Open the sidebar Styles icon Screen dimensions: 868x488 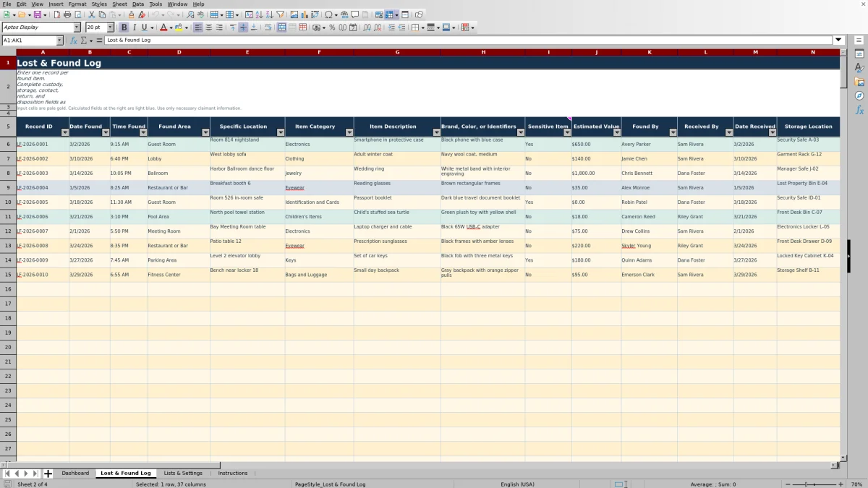coord(859,68)
